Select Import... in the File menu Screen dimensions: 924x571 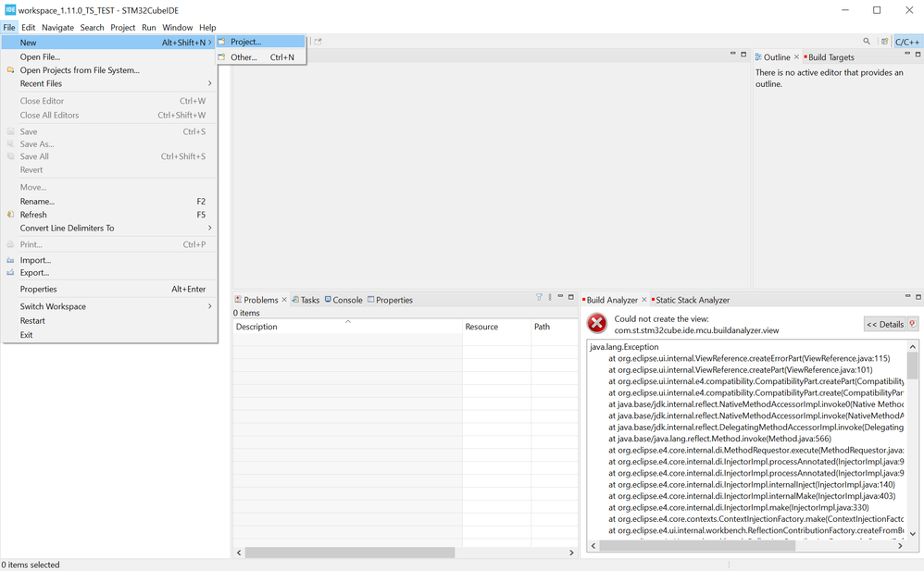click(109, 260)
